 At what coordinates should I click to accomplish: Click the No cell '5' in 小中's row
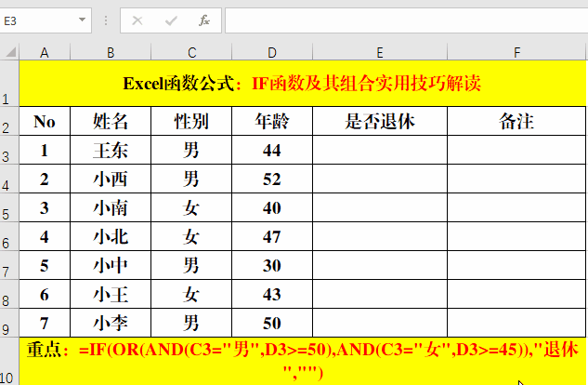(x=45, y=265)
